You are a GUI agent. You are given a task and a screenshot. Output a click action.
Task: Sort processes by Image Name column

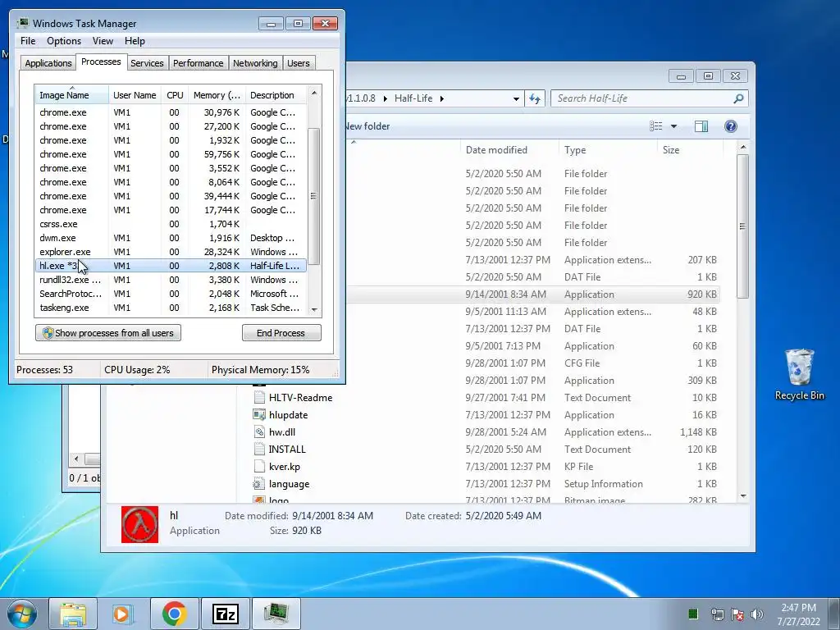click(x=72, y=95)
